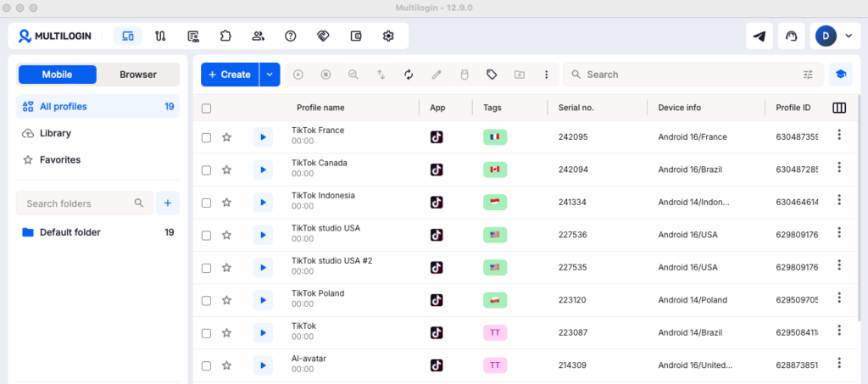Viewport: 868px width, 384px height.
Task: Expand the Create button dropdown arrow
Action: click(x=270, y=74)
